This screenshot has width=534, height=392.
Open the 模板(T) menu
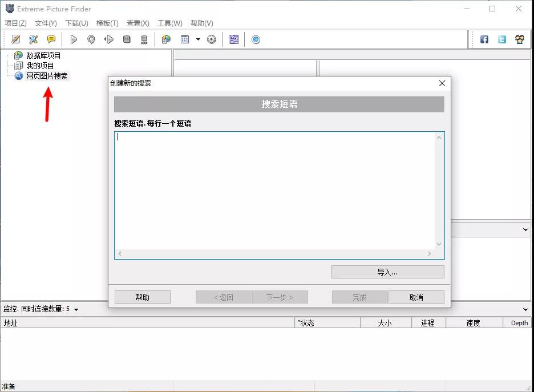107,23
